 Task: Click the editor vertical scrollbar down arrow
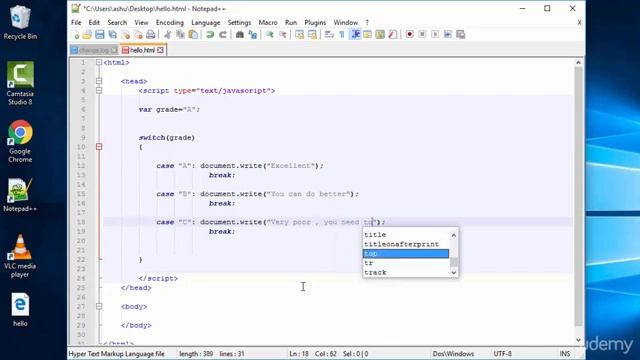pos(578,340)
